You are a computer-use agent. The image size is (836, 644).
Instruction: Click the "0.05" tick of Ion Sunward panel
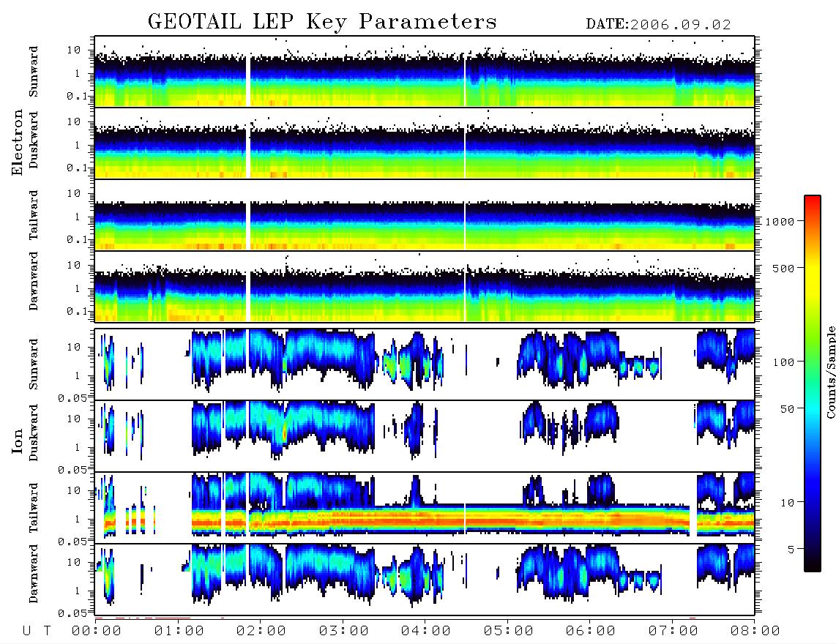pos(72,398)
